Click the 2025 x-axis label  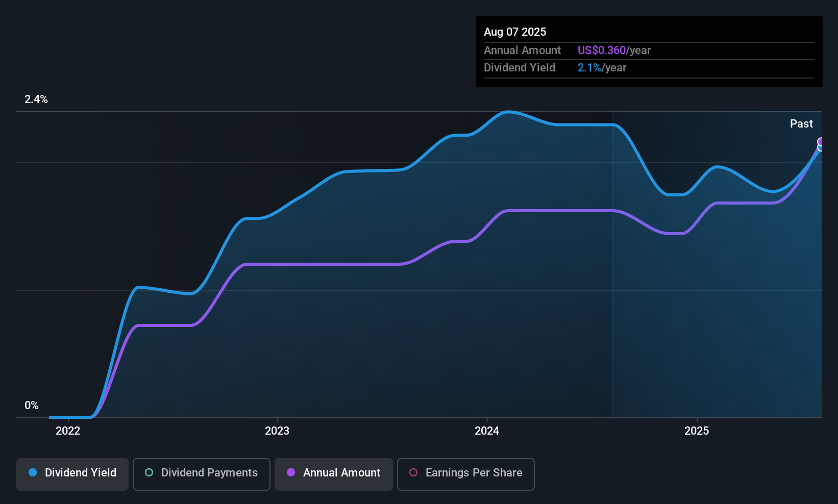click(x=697, y=431)
